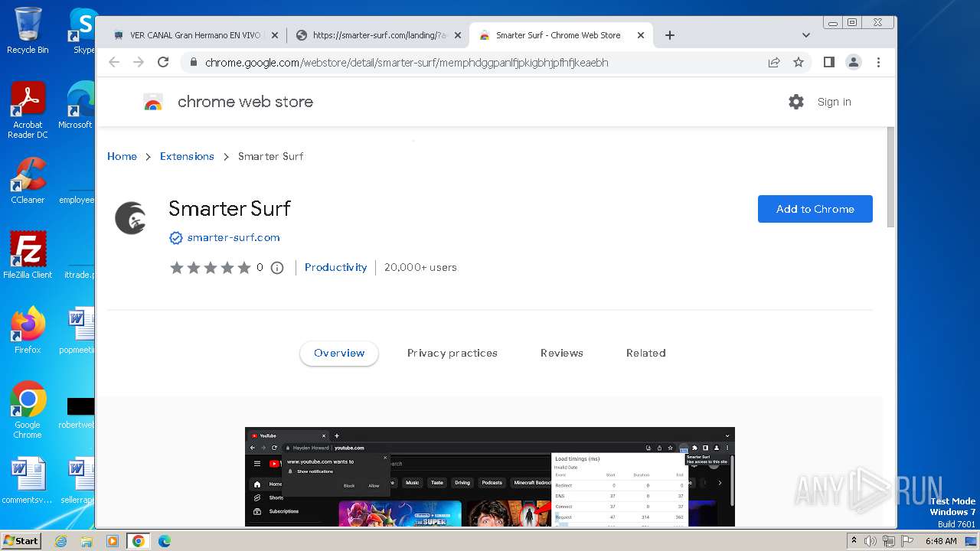The height and width of the screenshot is (551, 980).
Task: Switch to VER CANAL Gran Hermano tab
Action: point(194,35)
